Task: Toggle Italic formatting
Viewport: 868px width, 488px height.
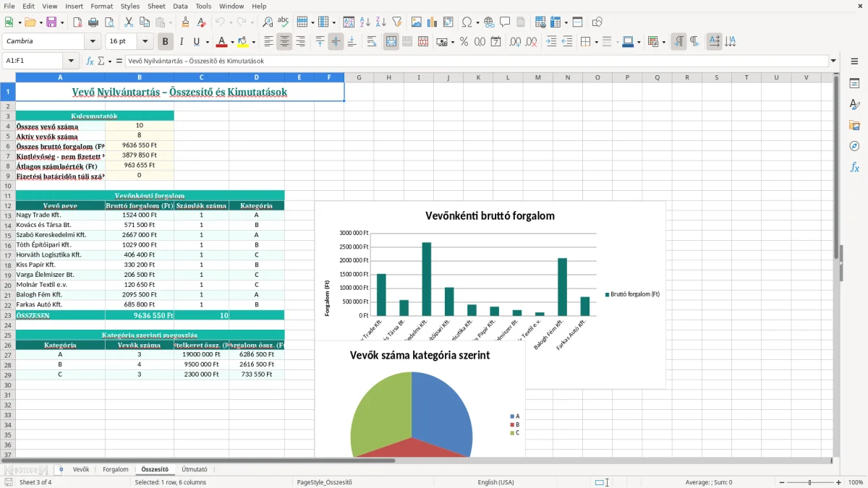Action: (x=182, y=42)
